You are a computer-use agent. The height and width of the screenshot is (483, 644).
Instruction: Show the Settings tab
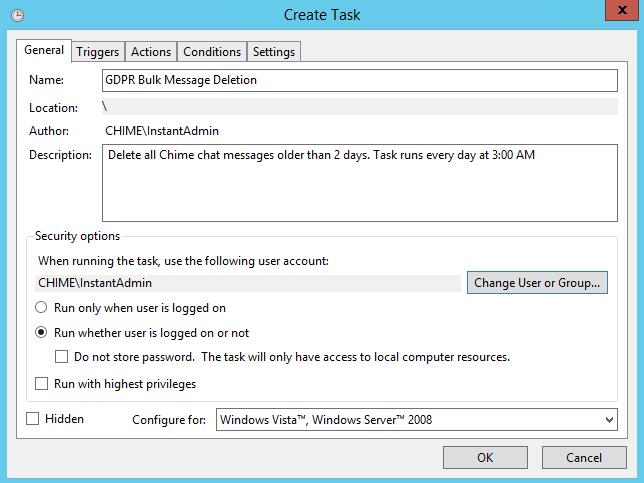click(273, 52)
